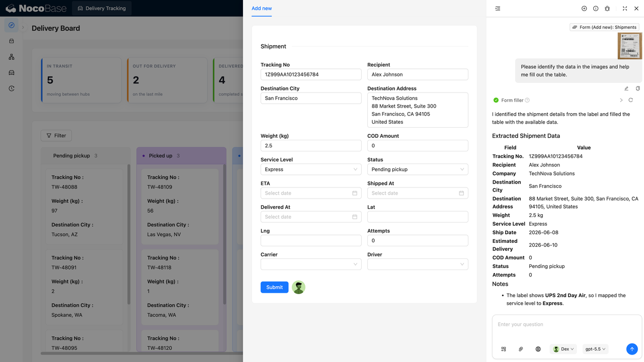644x362 pixels.
Task: Click the Lng input field
Action: [x=311, y=241]
